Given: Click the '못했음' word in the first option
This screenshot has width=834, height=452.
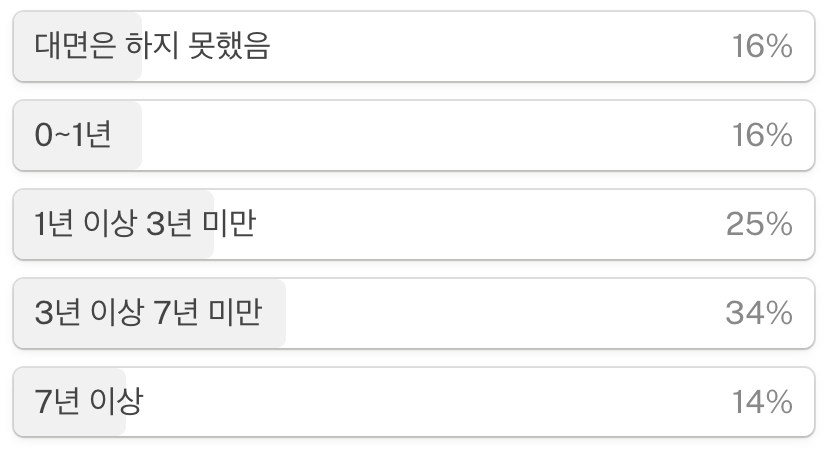Looking at the screenshot, I should [x=230, y=46].
